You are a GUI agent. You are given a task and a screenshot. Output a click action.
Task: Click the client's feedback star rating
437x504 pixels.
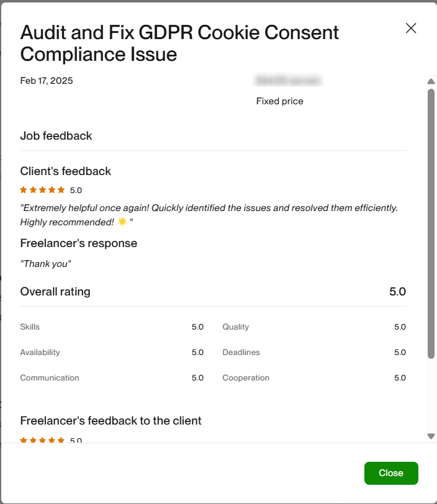click(x=42, y=190)
